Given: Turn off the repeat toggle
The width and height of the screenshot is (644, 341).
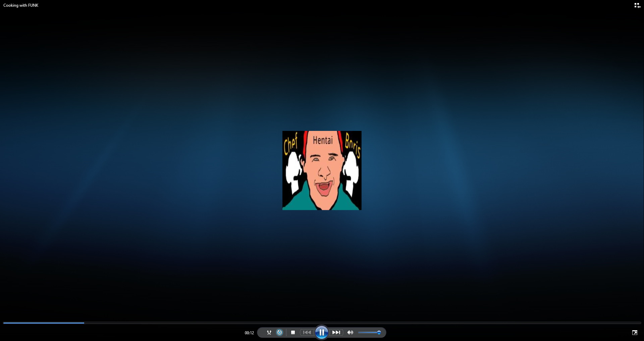Looking at the screenshot, I should tap(279, 332).
